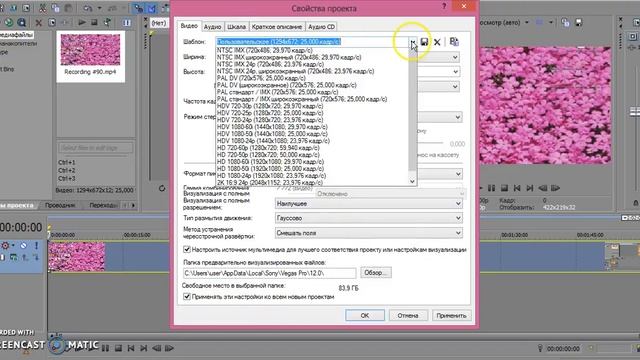Click the Project Media preview play triangle
Image resolution: width=640 pixels, height=360 pixels.
pos(82,23)
